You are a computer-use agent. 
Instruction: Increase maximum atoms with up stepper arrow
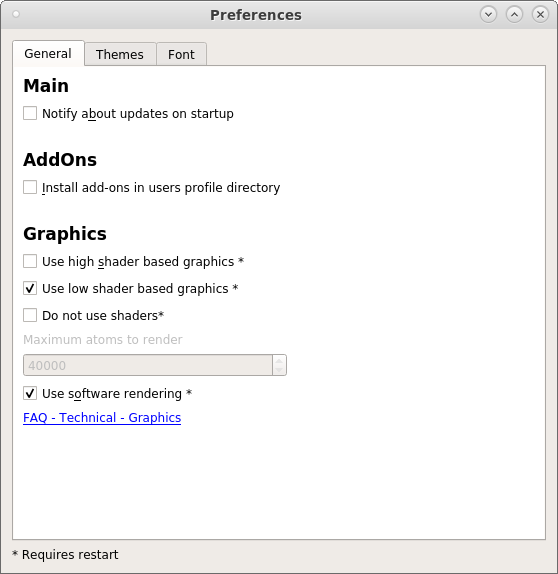click(279, 360)
